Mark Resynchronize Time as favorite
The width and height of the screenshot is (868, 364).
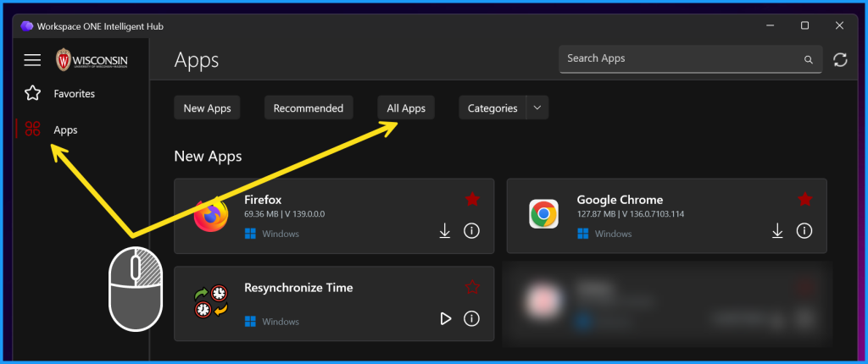pyautogui.click(x=472, y=288)
